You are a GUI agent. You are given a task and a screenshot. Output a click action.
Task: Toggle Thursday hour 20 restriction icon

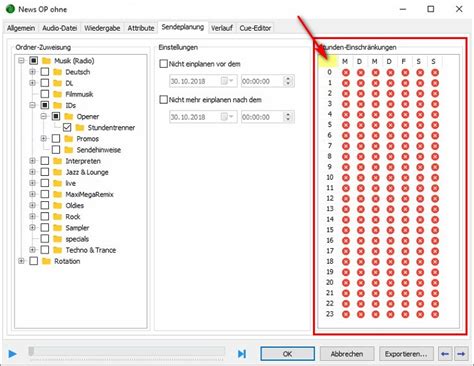tap(390, 282)
